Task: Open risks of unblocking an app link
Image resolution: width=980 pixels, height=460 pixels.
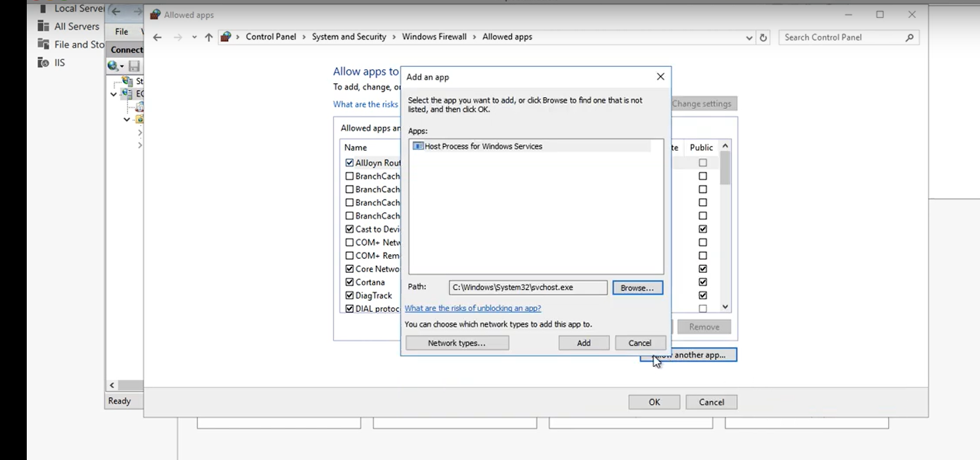Action: [473, 308]
